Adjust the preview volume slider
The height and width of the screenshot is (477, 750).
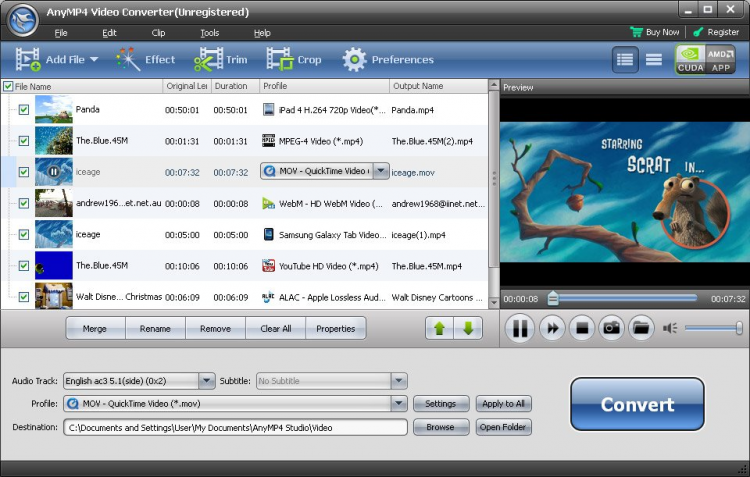click(713, 328)
